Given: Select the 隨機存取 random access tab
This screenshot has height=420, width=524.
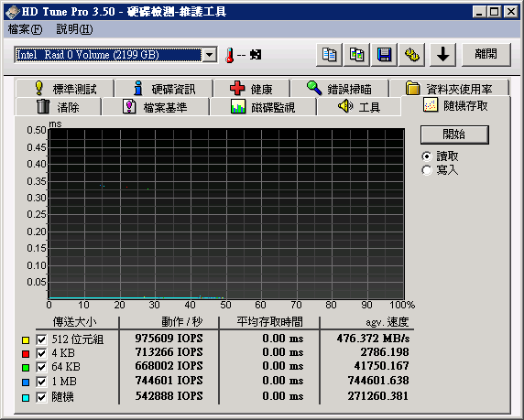Looking at the screenshot, I should [x=456, y=105].
